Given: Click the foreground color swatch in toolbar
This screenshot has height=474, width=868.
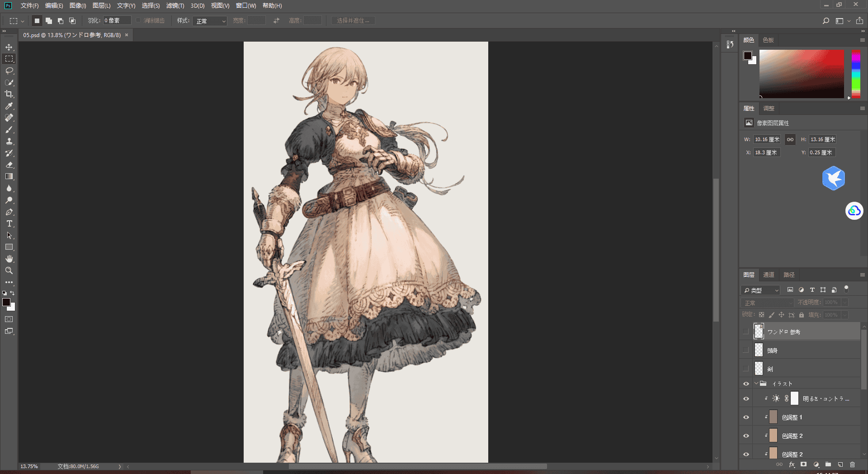Looking at the screenshot, I should (6, 302).
